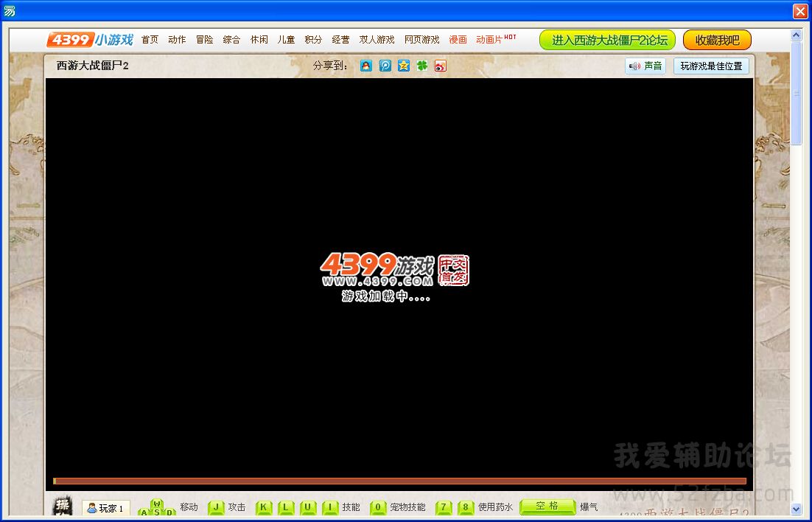Click the 分享到 label
This screenshot has height=522, width=812.
330,66
